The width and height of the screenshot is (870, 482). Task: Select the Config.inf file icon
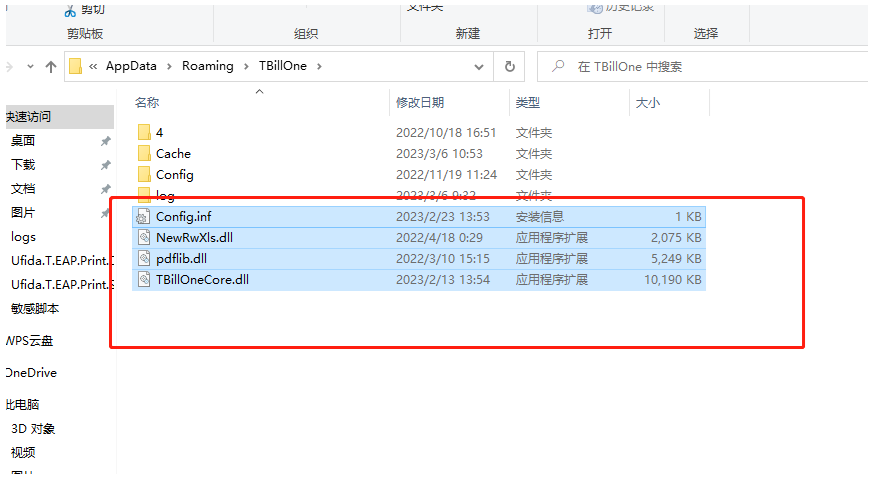coord(144,217)
